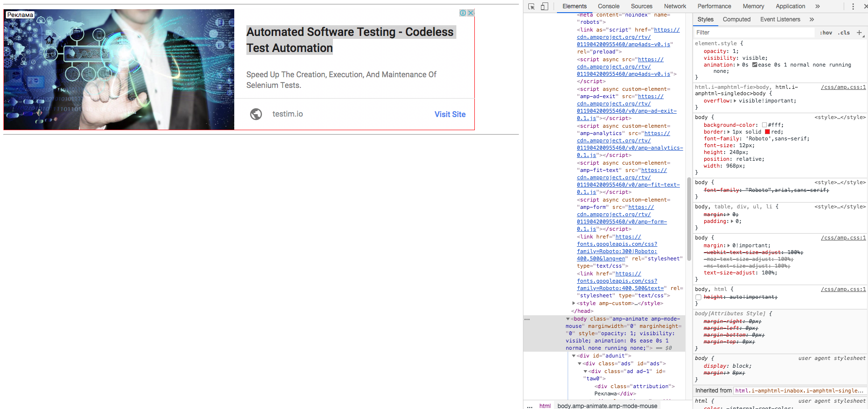Open the Memory tab
The height and width of the screenshot is (409, 868).
pos(753,6)
